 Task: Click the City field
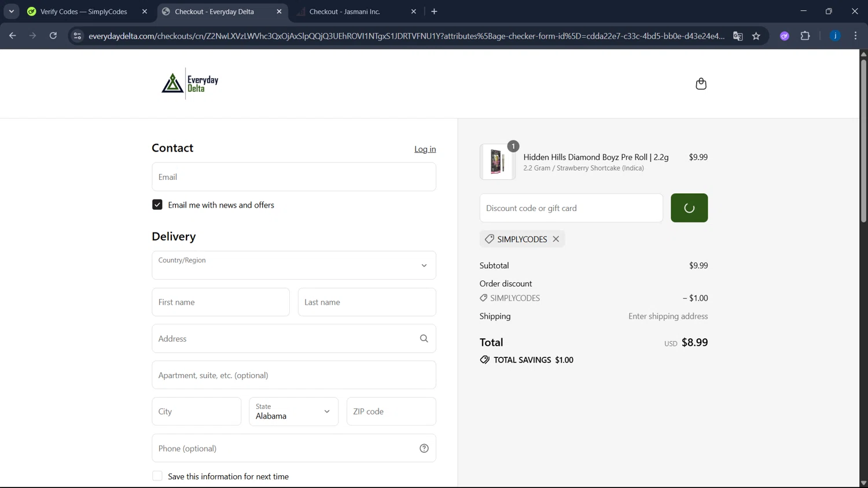pos(197,412)
